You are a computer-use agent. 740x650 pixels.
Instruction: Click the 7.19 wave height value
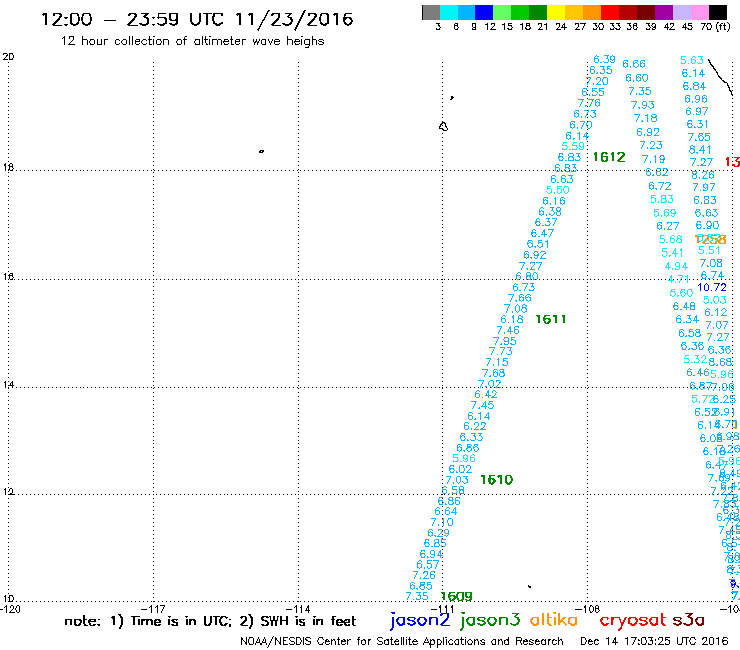point(654,160)
